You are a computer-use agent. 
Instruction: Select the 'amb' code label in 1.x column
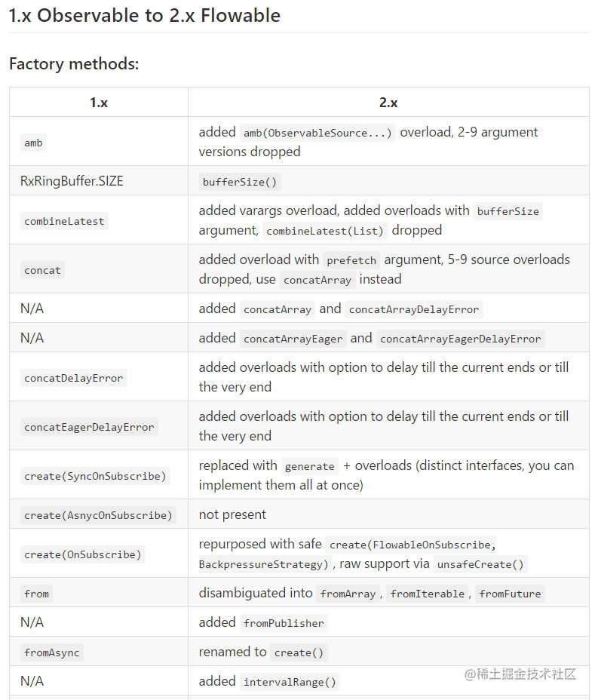33,143
